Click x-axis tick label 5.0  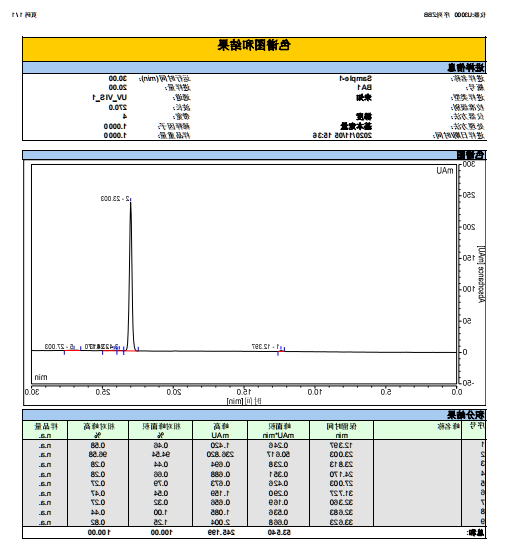point(386,392)
